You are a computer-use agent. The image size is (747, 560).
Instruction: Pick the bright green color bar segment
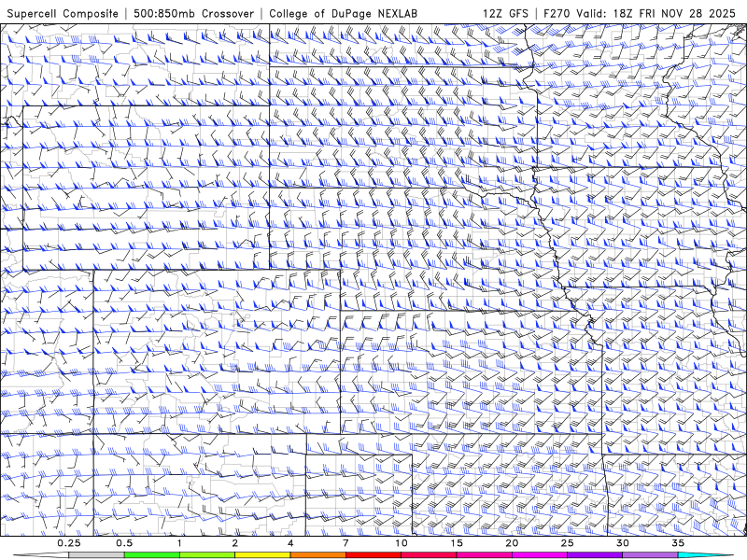(152, 555)
